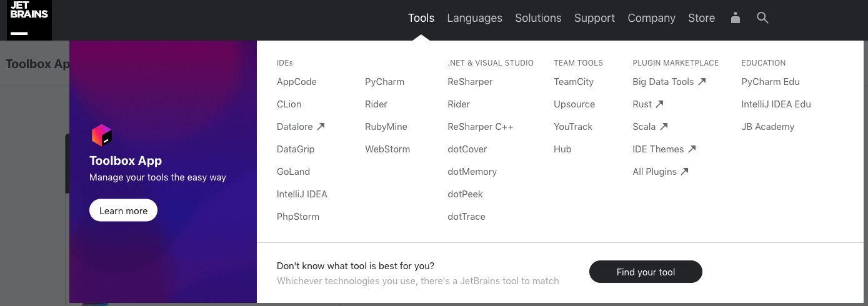Click the Learn more button
The width and height of the screenshot is (868, 306).
[x=123, y=210]
